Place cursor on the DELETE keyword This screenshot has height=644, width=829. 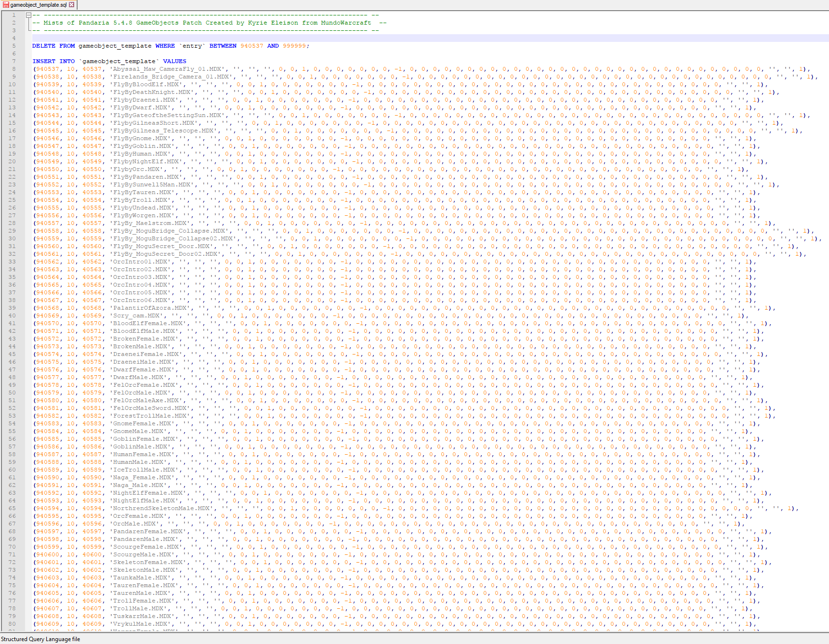(43, 46)
